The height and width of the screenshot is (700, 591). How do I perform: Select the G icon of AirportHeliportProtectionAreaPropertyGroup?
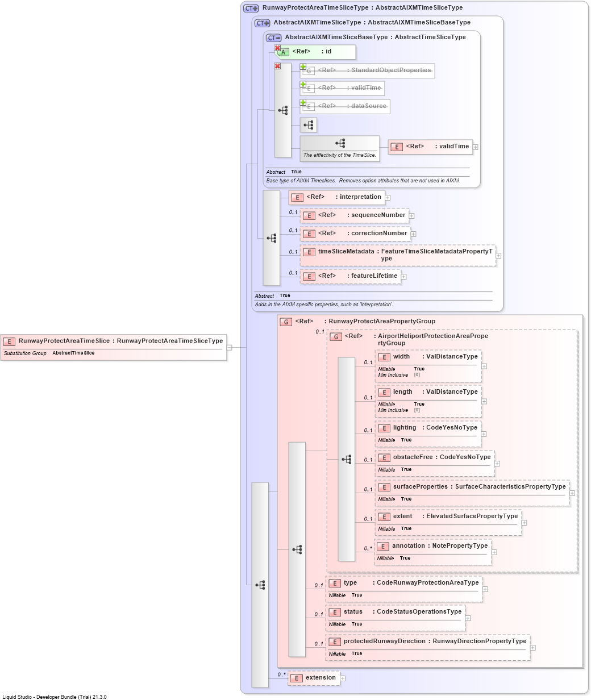tap(336, 336)
